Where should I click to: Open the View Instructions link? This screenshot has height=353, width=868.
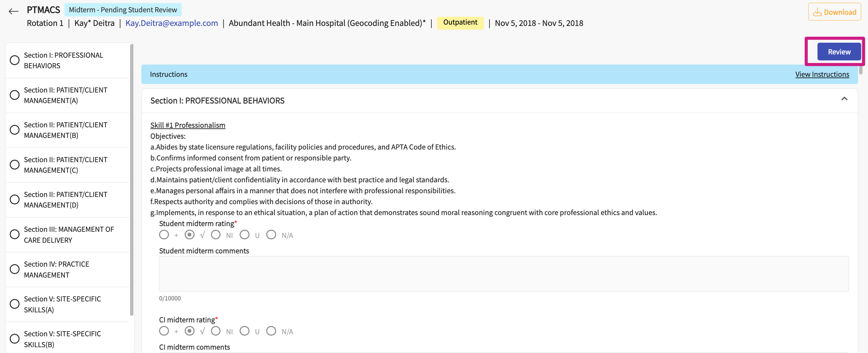click(822, 74)
